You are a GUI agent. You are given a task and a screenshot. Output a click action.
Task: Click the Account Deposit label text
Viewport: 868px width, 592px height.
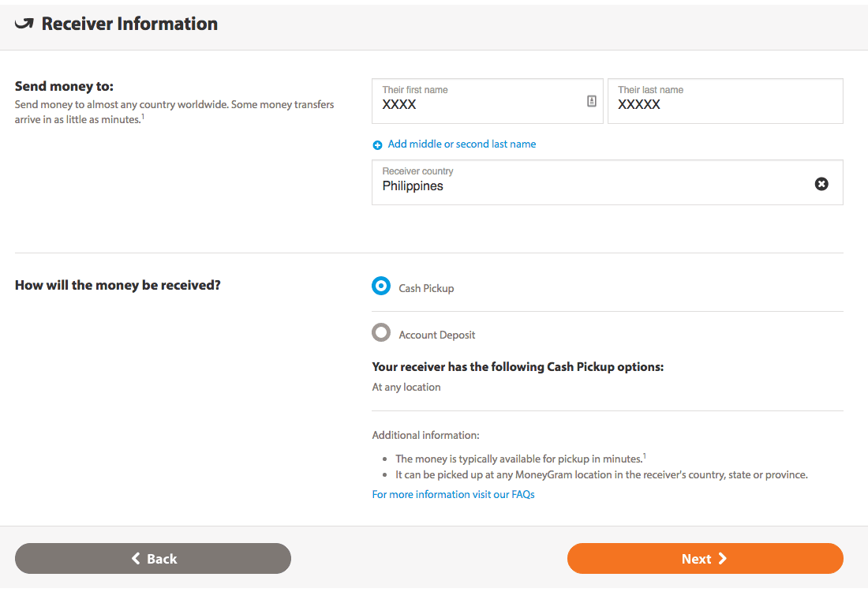point(437,335)
